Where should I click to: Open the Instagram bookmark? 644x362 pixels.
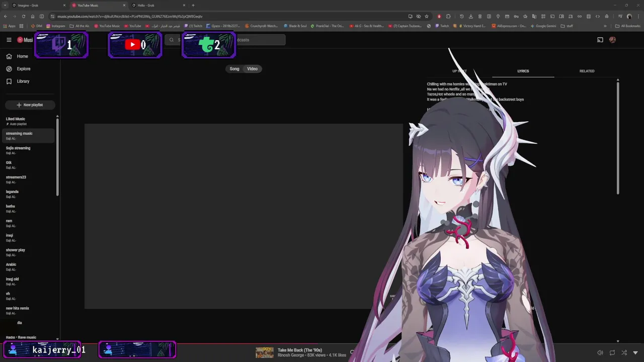(x=56, y=26)
